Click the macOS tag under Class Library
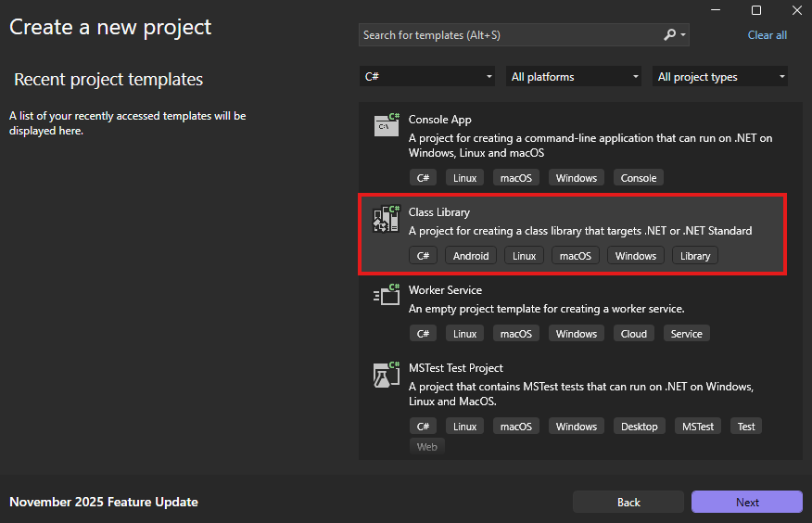 coord(576,256)
